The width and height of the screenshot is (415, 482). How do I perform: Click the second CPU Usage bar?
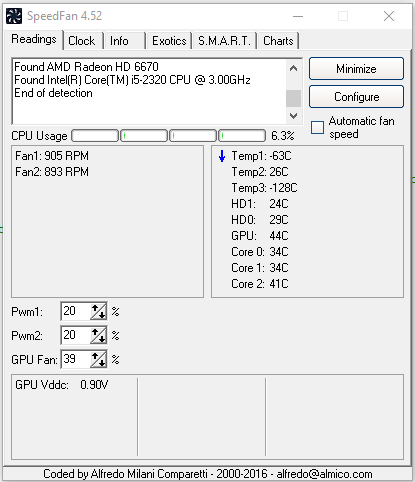144,136
